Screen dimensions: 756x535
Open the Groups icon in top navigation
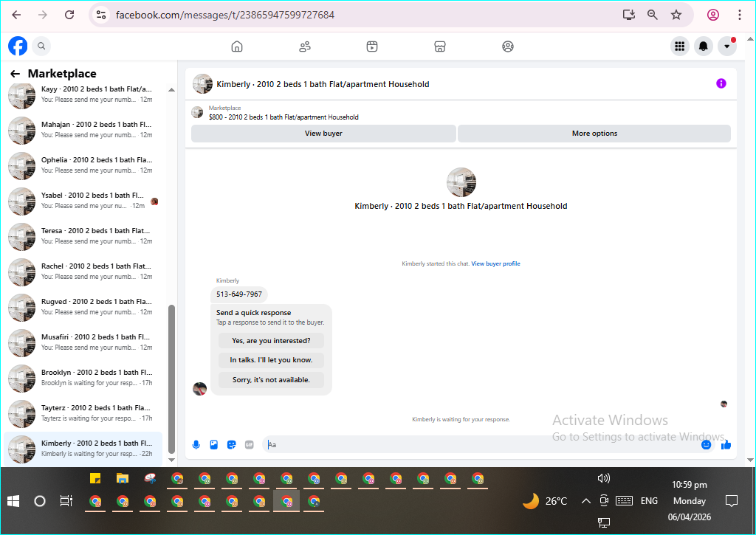pyautogui.click(x=508, y=46)
